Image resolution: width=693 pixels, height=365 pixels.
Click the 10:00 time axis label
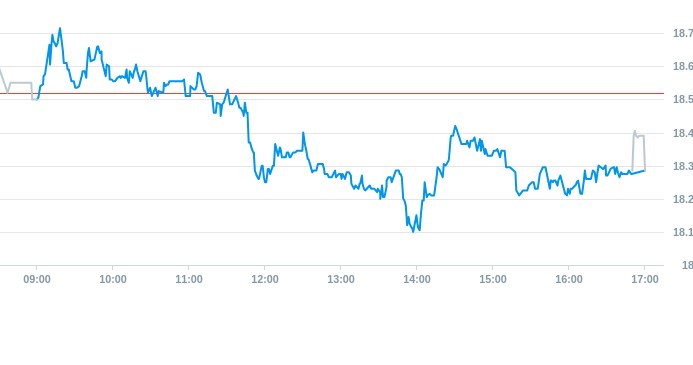coord(113,279)
